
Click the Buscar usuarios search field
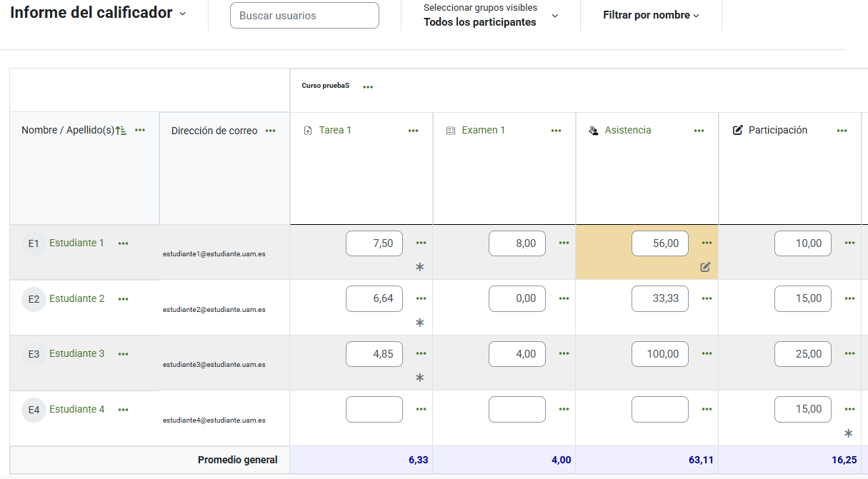(304, 16)
